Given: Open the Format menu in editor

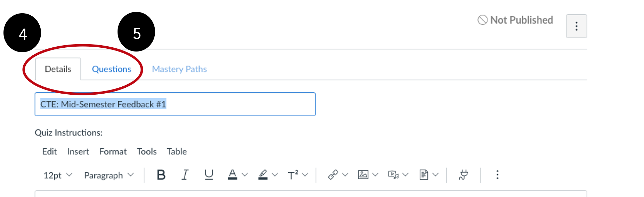Looking at the screenshot, I should (x=113, y=151).
